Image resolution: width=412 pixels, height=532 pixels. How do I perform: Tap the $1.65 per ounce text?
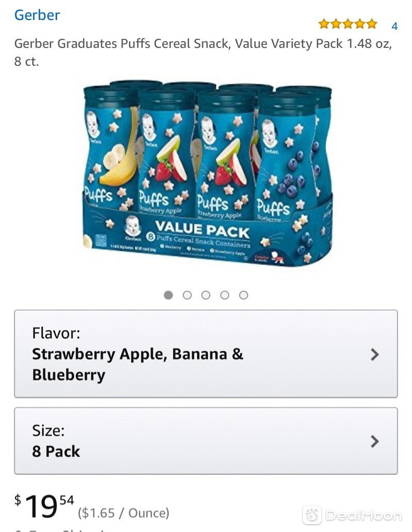(x=123, y=512)
